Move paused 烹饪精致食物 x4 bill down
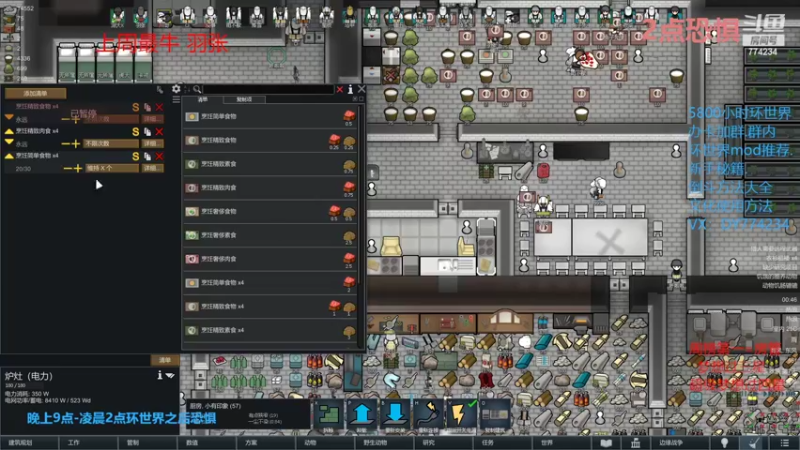This screenshot has width=800, height=450. 9,117
